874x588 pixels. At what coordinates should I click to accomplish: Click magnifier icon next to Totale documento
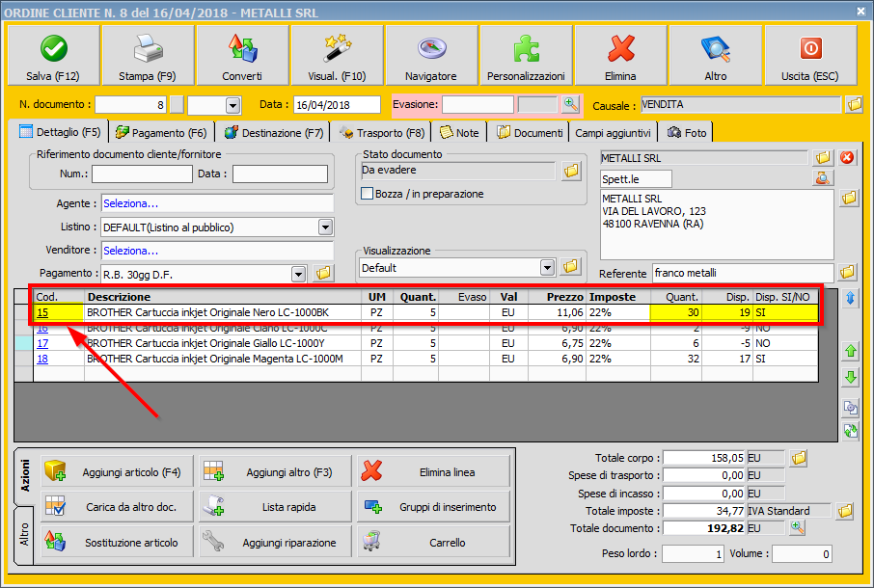coord(798,527)
